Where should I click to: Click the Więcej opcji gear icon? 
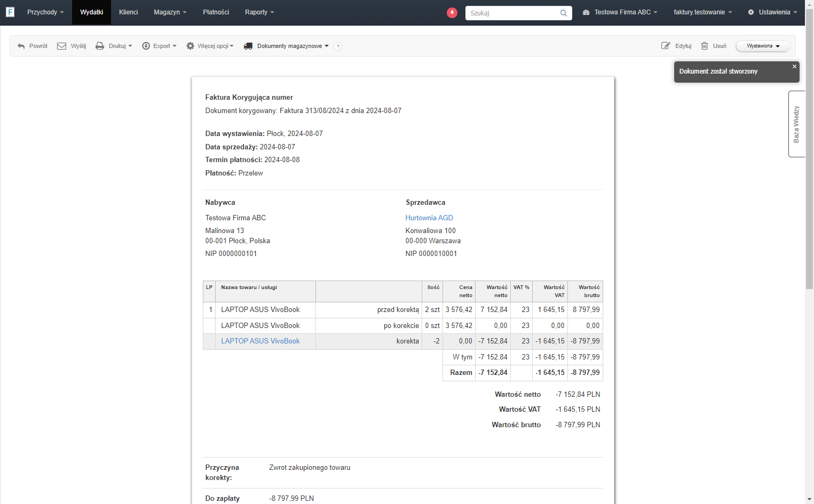(190, 46)
